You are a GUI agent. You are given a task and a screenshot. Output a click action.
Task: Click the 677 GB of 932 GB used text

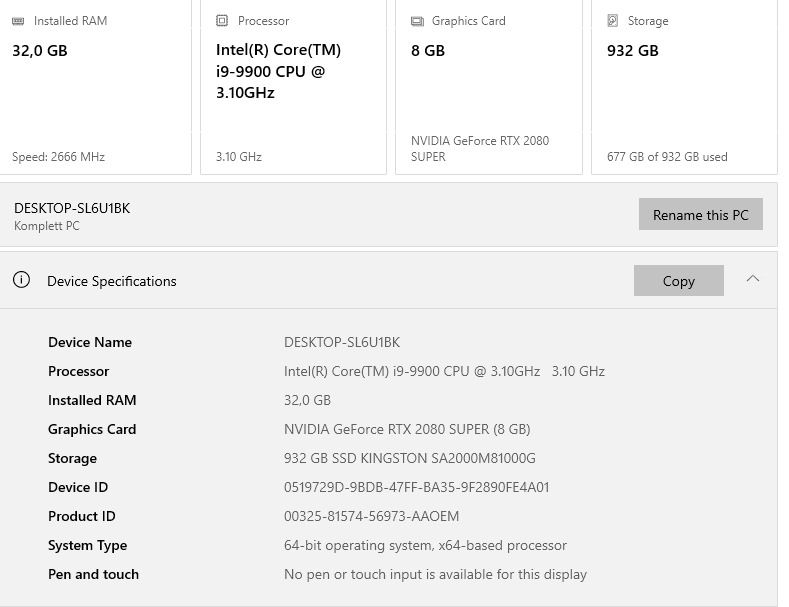667,157
